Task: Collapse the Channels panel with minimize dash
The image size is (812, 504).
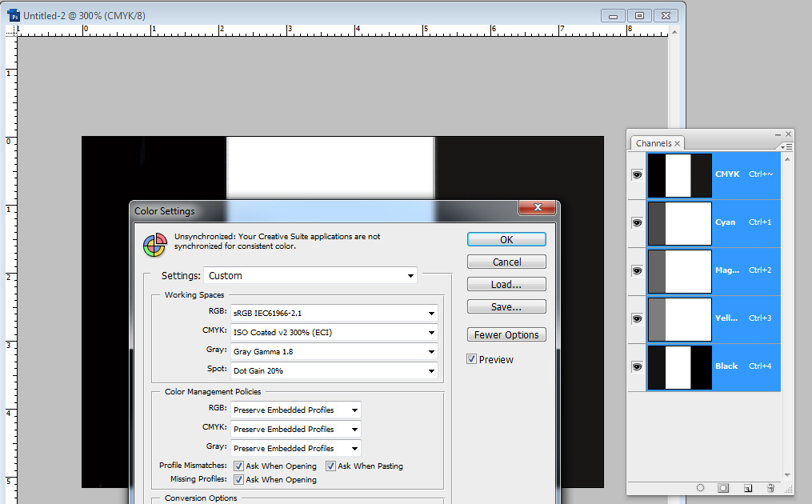Action: tap(778, 134)
